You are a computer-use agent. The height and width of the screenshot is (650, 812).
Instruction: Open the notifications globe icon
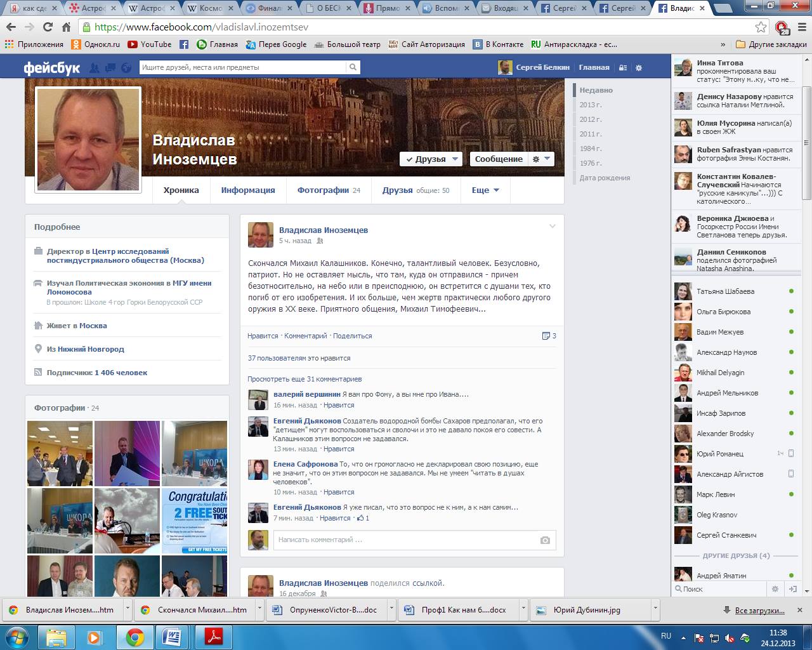click(x=126, y=68)
